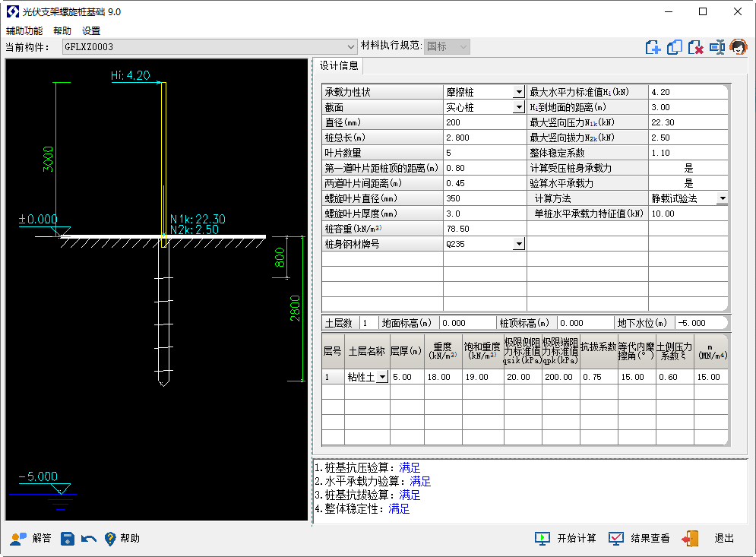The image size is (756, 557).
Task: Toggle the 验算水平承载力 option
Action: 688,183
